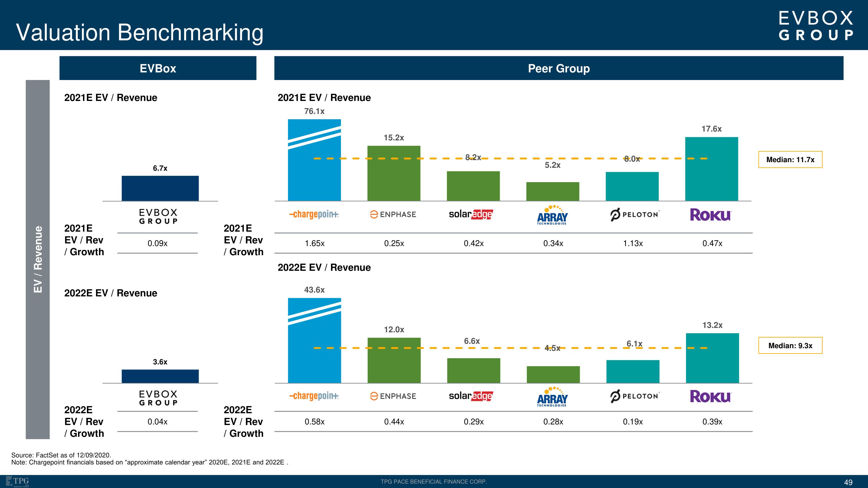Image resolution: width=868 pixels, height=488 pixels.
Task: Click the Median: 9.3x box
Action: coord(790,346)
